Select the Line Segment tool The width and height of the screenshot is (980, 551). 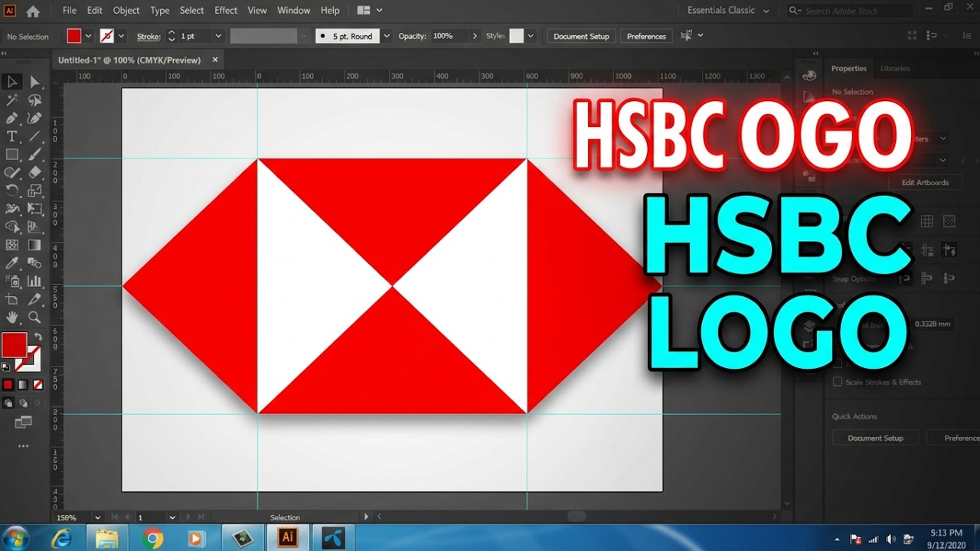click(34, 136)
